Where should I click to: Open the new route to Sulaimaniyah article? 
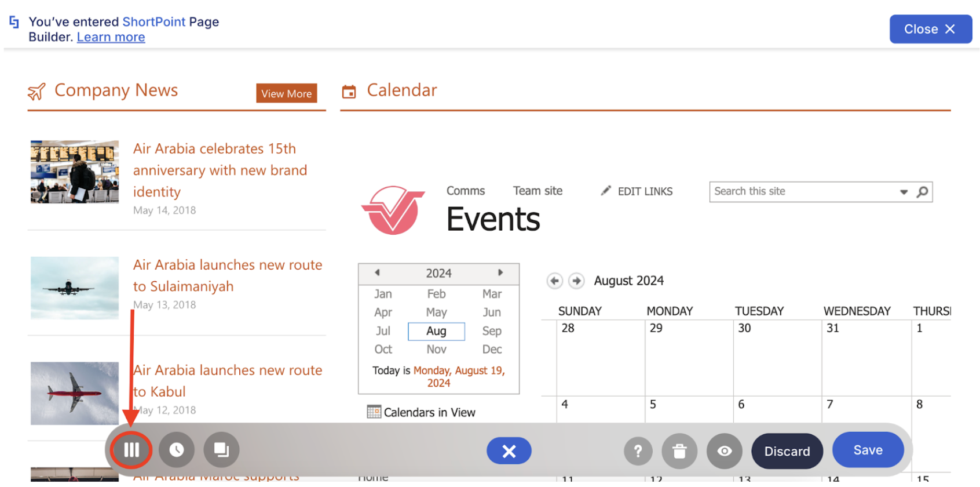pos(228,275)
